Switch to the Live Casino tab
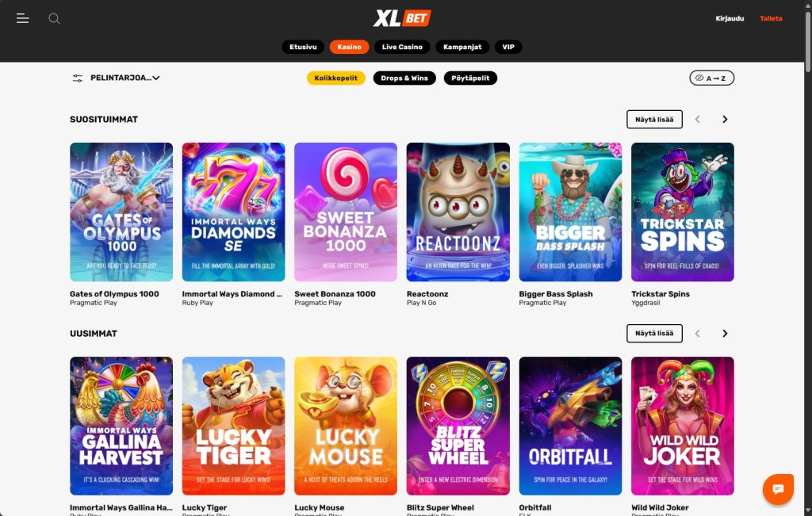The height and width of the screenshot is (516, 812). click(x=402, y=47)
